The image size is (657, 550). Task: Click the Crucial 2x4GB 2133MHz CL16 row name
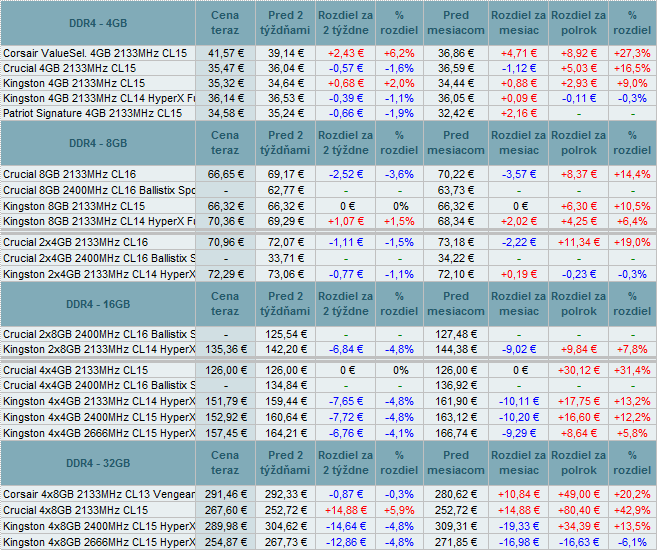point(75,242)
